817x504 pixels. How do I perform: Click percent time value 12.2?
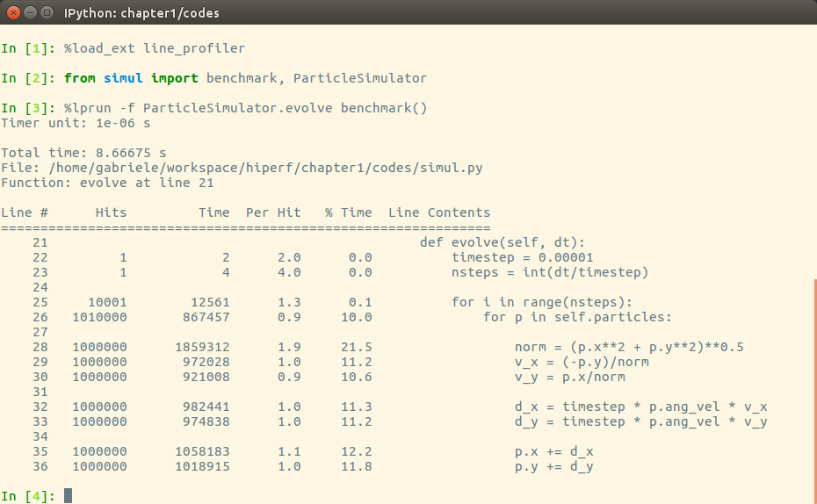(x=357, y=451)
